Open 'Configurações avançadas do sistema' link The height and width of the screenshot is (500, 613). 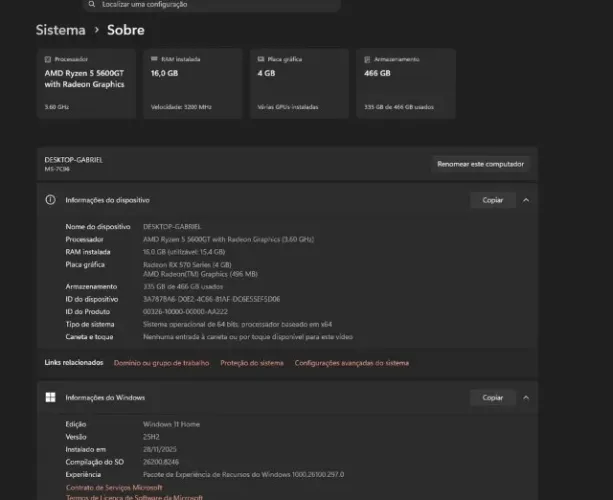pos(352,363)
